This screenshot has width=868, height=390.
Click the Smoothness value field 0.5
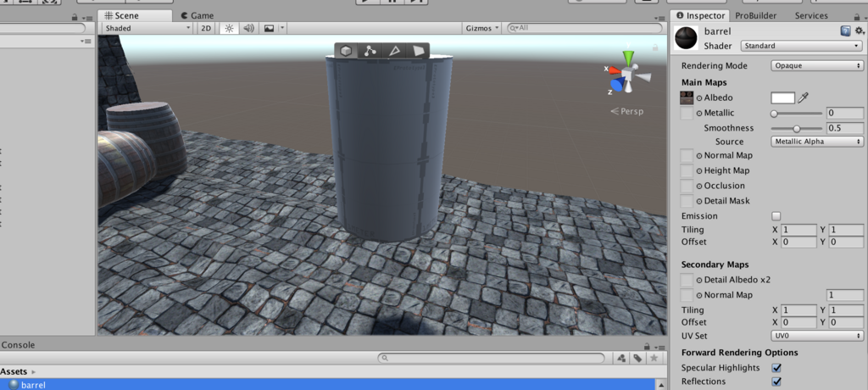tap(845, 129)
